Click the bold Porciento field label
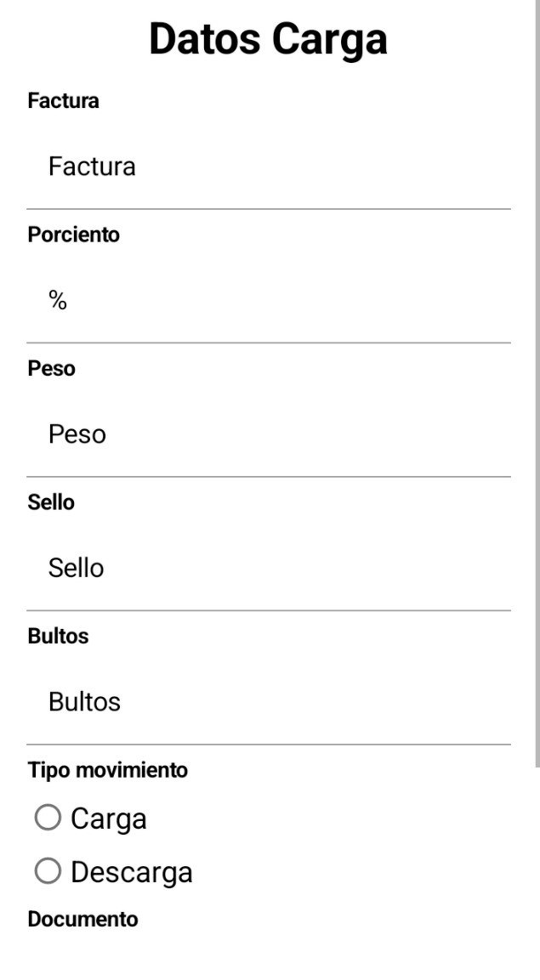Image resolution: width=540 pixels, height=980 pixels. click(x=74, y=235)
